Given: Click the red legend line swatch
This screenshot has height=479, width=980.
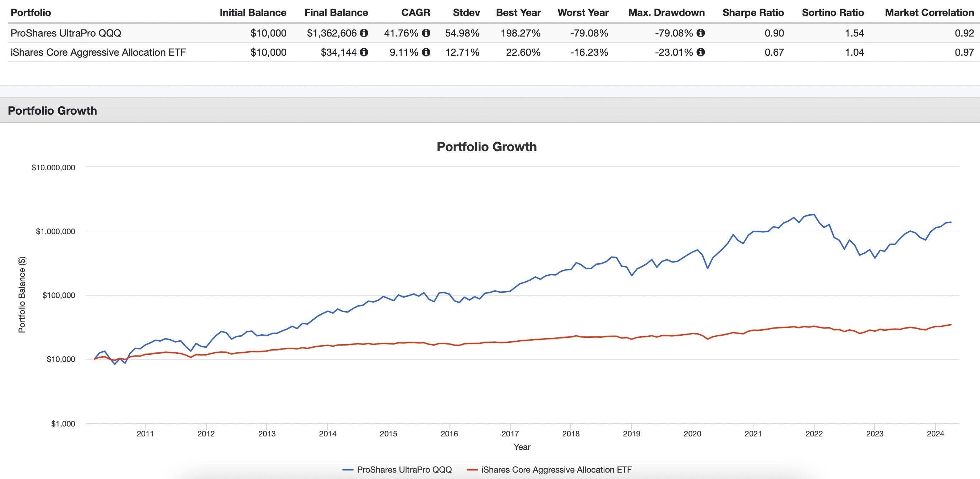Looking at the screenshot, I should (x=472, y=470).
